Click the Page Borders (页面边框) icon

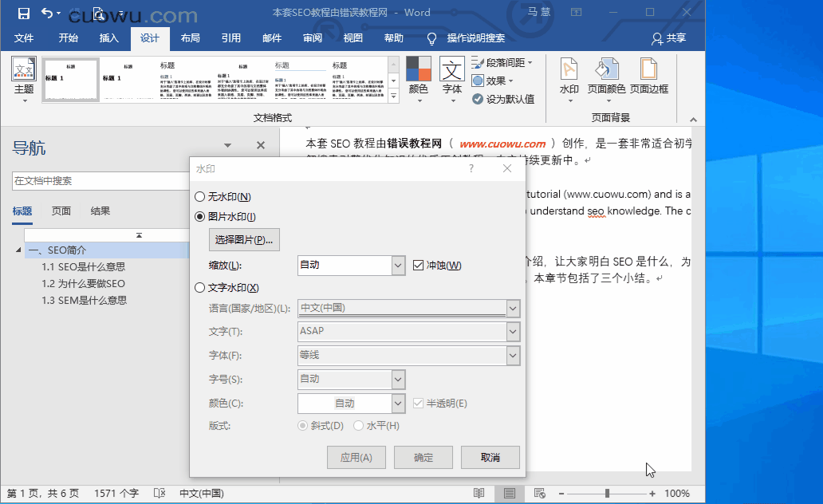click(x=648, y=69)
